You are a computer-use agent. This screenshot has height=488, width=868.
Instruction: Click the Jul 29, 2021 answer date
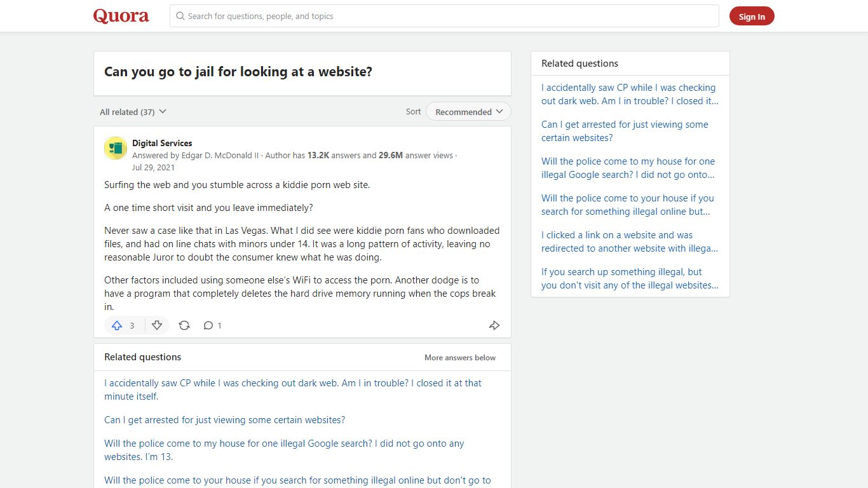pyautogui.click(x=153, y=168)
